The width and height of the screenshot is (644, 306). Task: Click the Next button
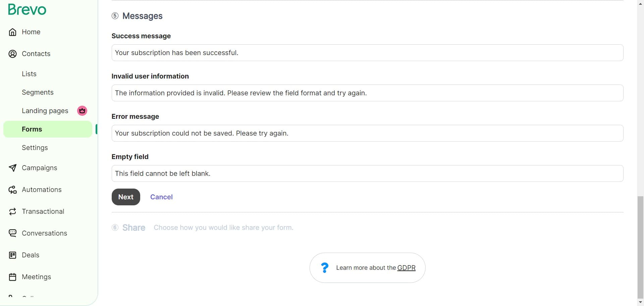coord(125,197)
